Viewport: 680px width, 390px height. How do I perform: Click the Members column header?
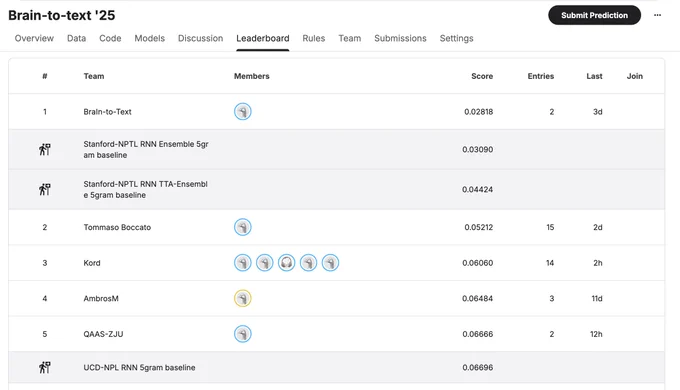tap(252, 76)
